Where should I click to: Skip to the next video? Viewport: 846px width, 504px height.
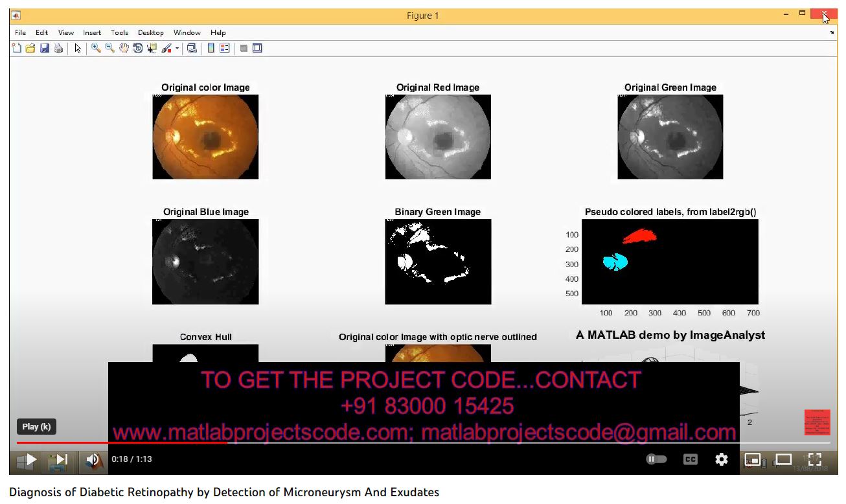[x=58, y=459]
